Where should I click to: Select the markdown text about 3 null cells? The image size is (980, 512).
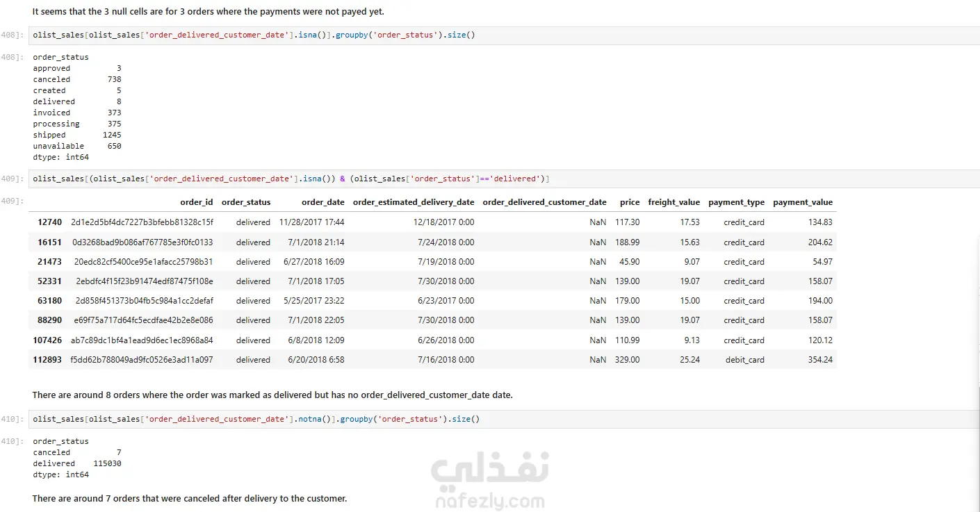[x=208, y=12]
